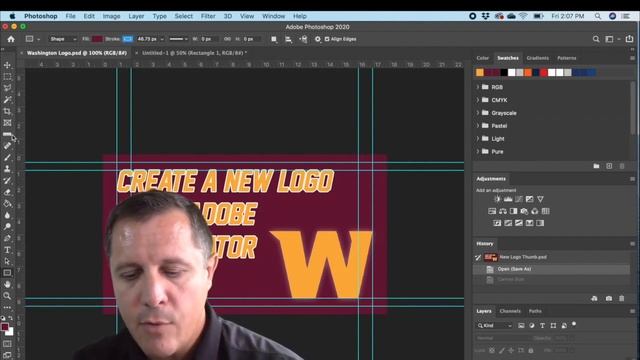Select the Lasso tool
The width and height of the screenshot is (640, 360).
coord(7,88)
